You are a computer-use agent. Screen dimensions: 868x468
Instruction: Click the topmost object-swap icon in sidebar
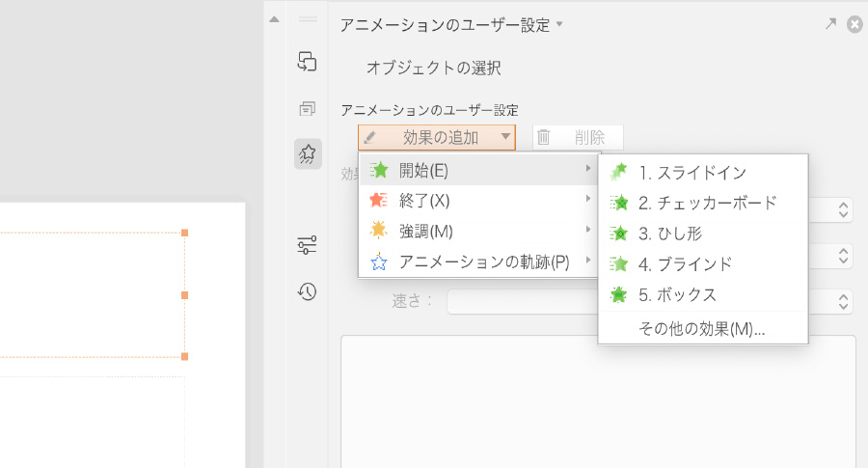[x=308, y=63]
